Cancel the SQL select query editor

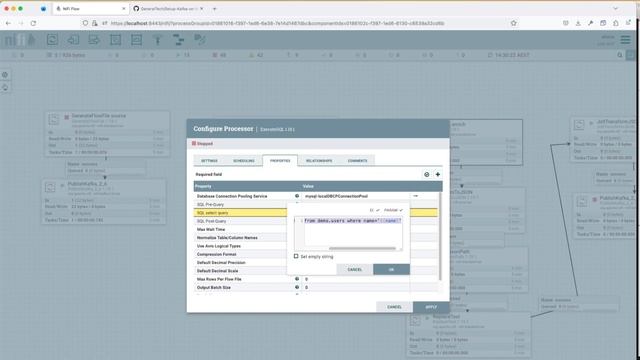click(354, 269)
